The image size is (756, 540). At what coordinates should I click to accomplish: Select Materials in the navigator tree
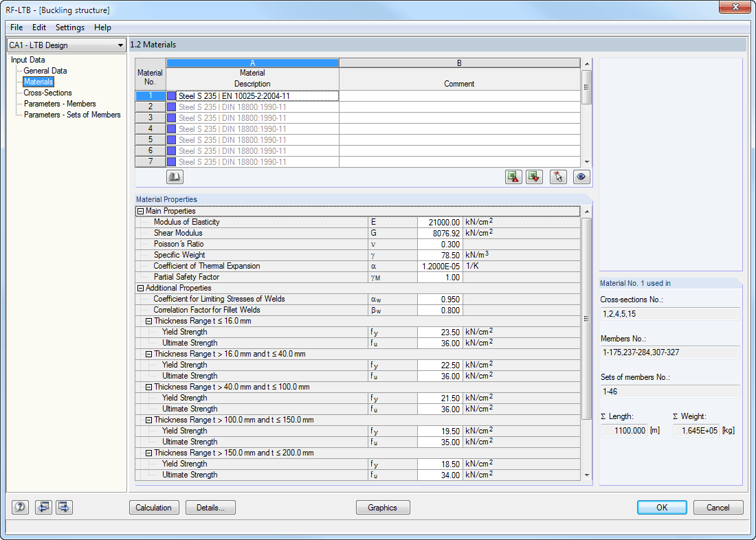[38, 82]
